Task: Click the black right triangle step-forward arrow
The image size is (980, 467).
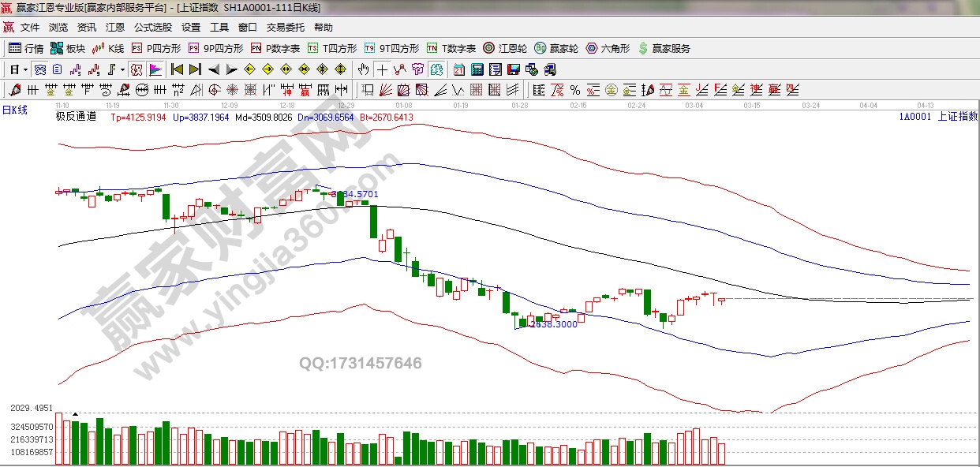Action: pyautogui.click(x=232, y=69)
